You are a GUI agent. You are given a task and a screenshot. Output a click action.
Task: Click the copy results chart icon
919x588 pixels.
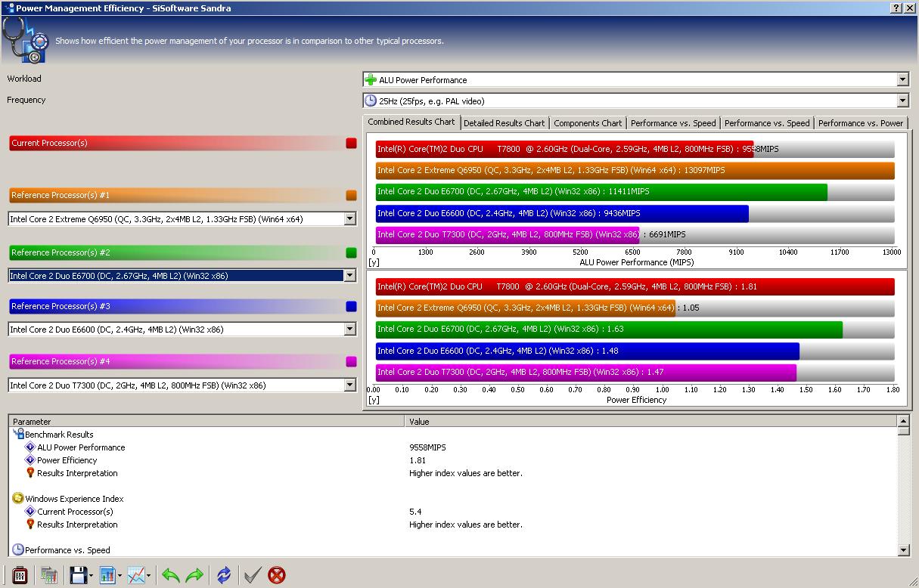coord(49,575)
